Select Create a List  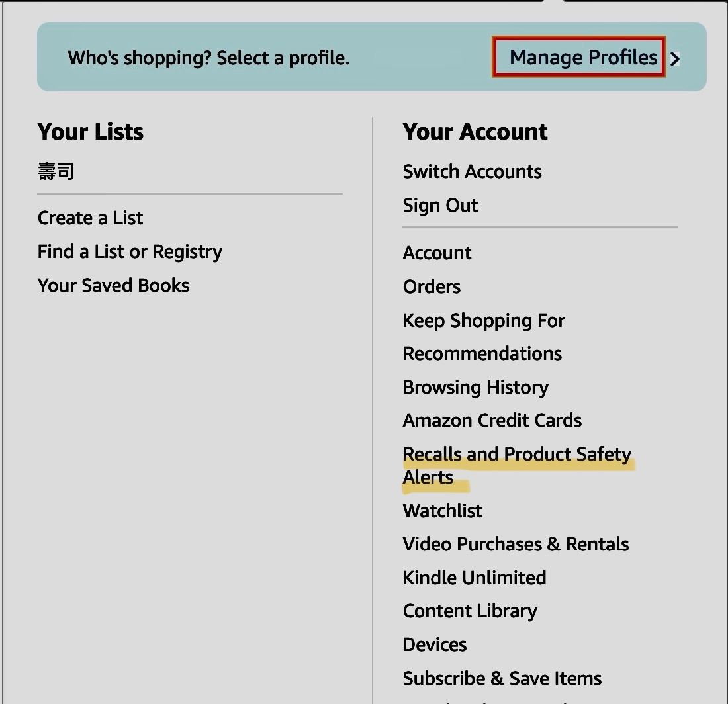[x=90, y=218]
